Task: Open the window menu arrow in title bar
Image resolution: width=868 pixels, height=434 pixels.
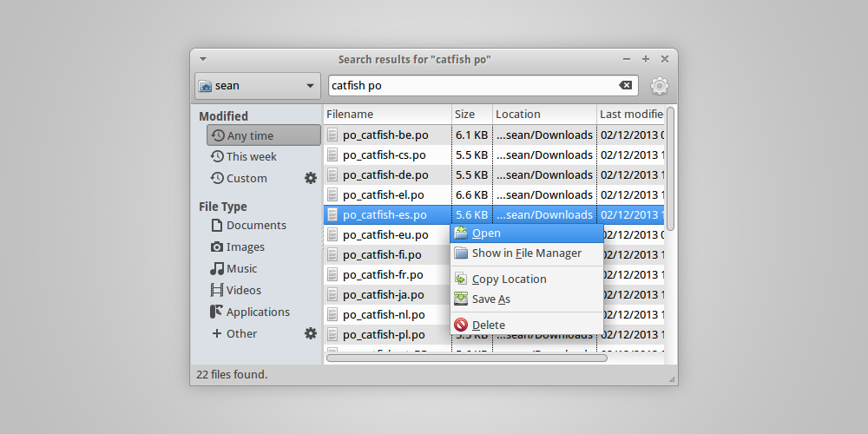Action: coord(202,59)
